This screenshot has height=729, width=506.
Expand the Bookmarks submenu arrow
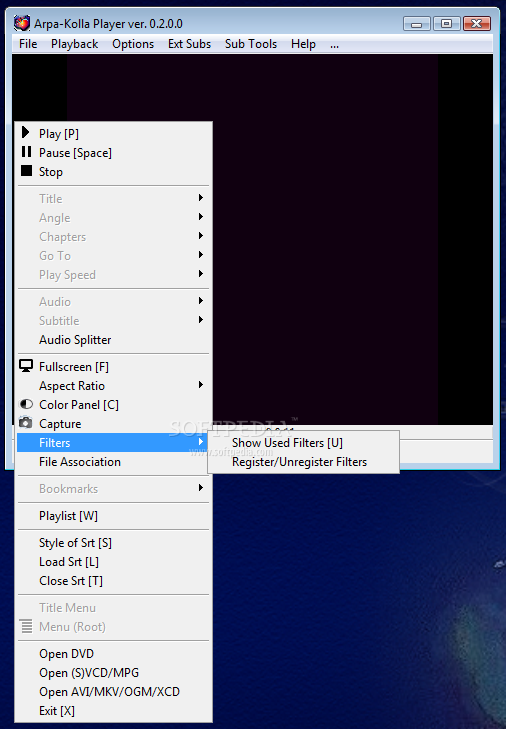[201, 488]
